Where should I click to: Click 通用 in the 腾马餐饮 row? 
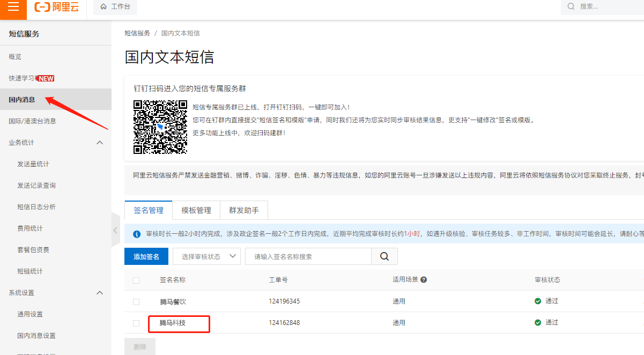pyautogui.click(x=399, y=301)
